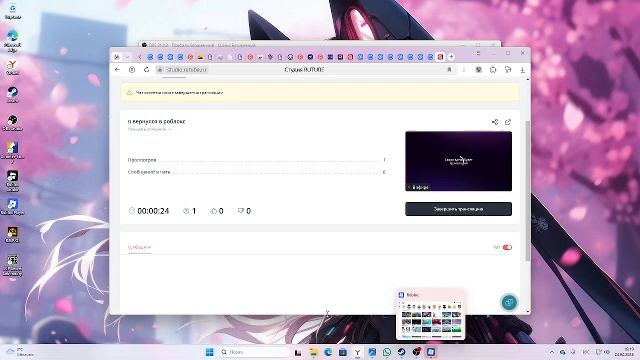640x360 pixels.
Task: Open a new browser tab with plus
Action: click(x=451, y=57)
